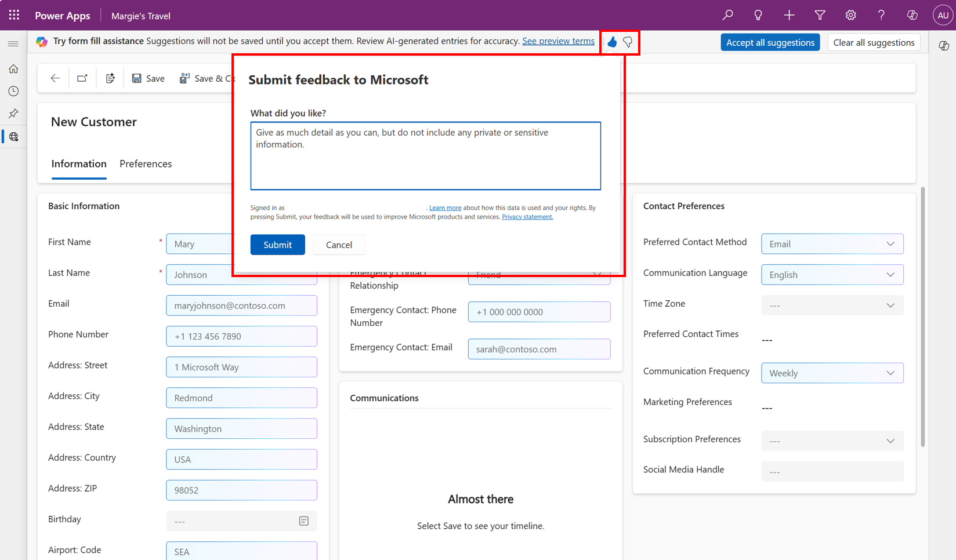Open search with the magnifier icon

pos(727,15)
